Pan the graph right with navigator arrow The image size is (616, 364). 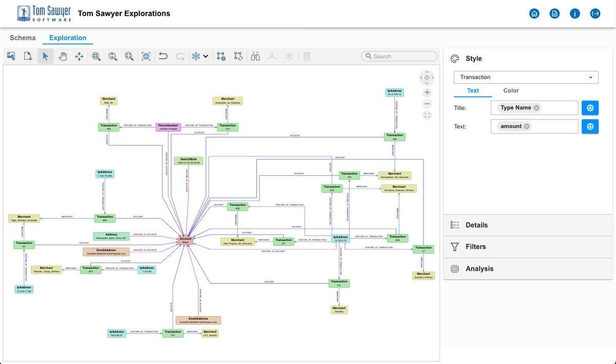(433, 78)
